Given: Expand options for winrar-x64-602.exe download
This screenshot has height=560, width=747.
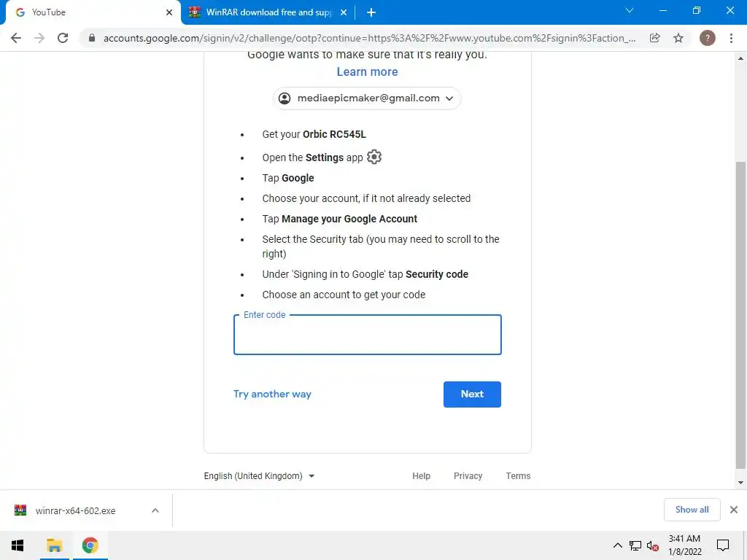Looking at the screenshot, I should 155,510.
